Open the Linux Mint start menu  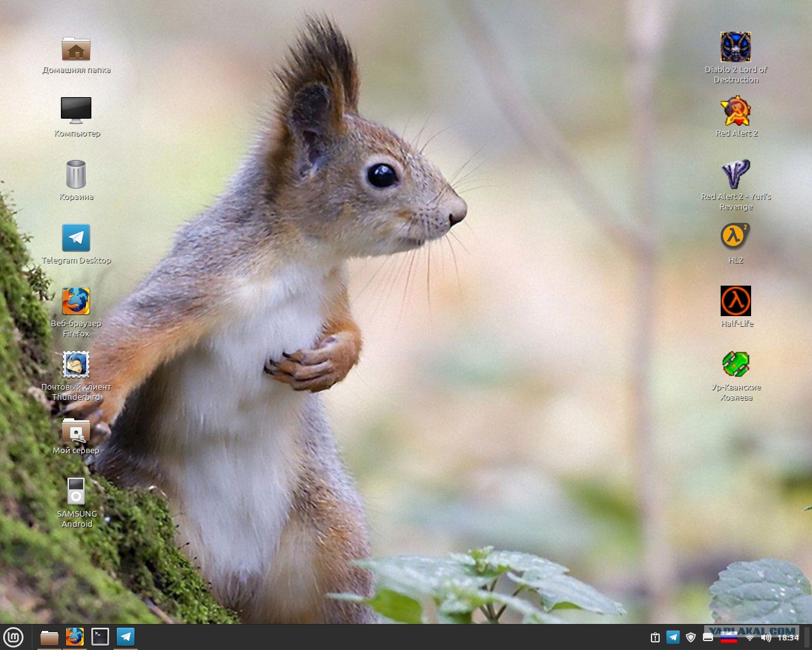[x=13, y=637]
